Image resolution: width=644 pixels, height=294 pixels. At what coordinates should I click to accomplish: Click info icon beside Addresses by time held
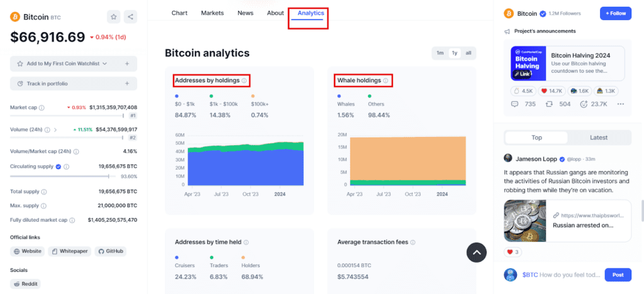pos(246,242)
